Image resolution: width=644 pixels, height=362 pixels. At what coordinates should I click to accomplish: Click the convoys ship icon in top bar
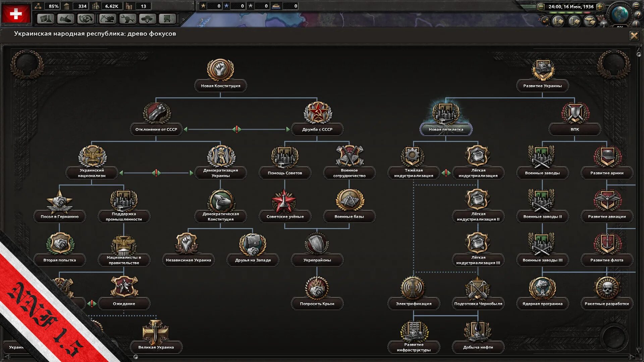276,6
